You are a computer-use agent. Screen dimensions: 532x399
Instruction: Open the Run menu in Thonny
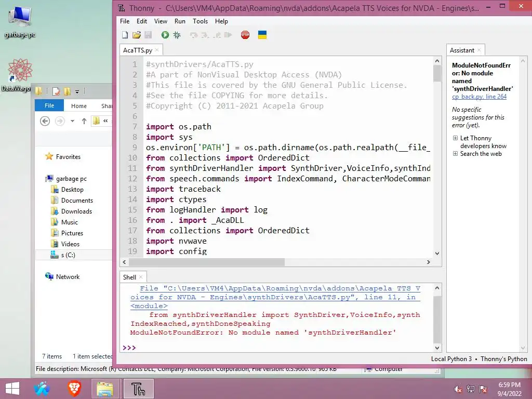coord(180,21)
